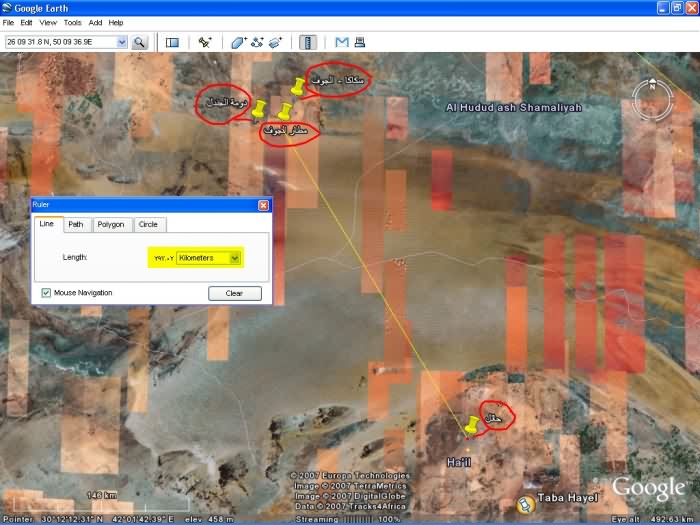This screenshot has width=700, height=525.
Task: Click the Ha'il city map label
Action: point(459,462)
